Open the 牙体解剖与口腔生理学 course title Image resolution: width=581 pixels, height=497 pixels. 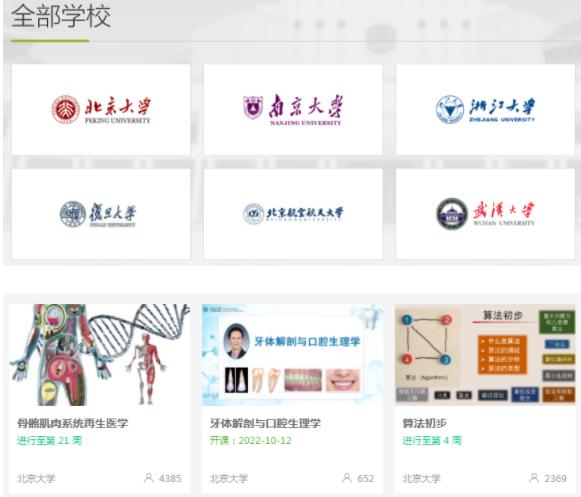[265, 423]
